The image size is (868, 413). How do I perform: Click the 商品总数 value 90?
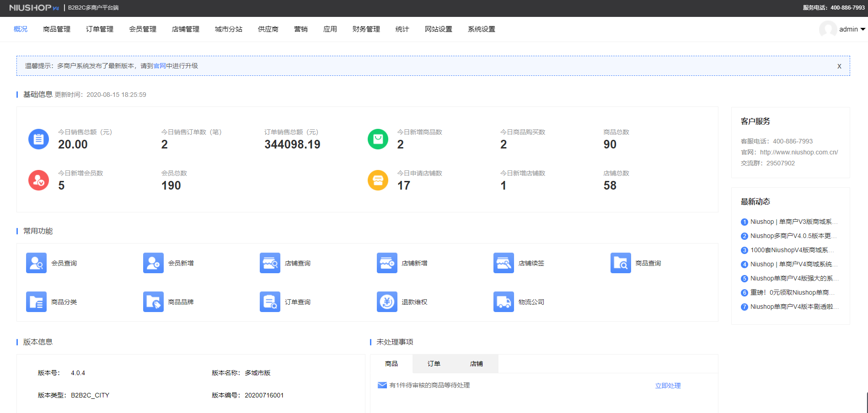(x=610, y=144)
